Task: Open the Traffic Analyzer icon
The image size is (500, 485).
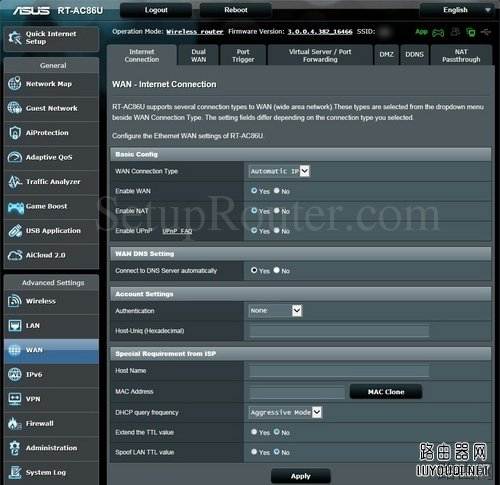Action: click(15, 182)
